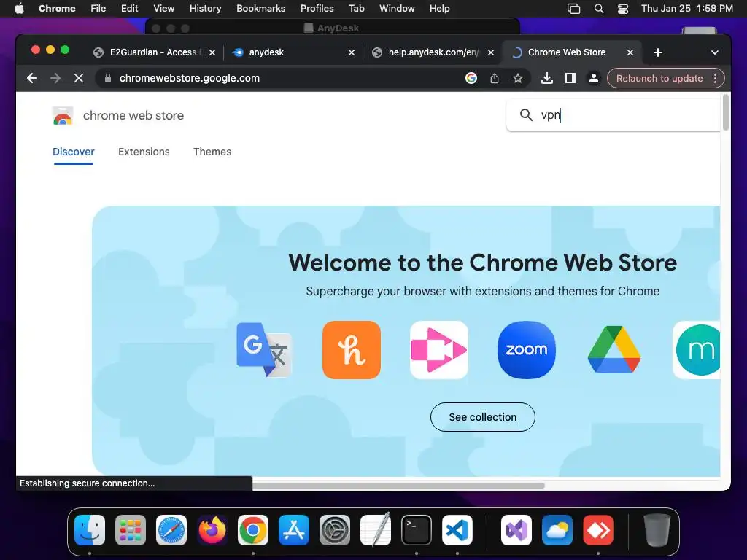The image size is (747, 560).
Task: Click the Google icon in address bar
Action: point(471,78)
